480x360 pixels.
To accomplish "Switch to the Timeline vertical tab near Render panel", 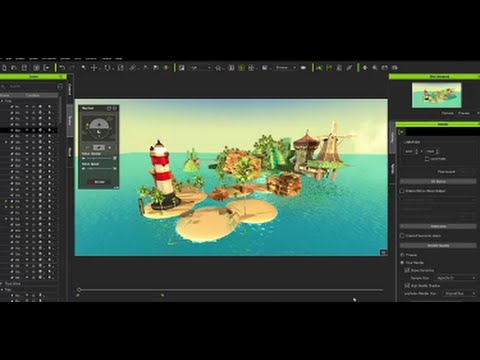I will 393,168.
